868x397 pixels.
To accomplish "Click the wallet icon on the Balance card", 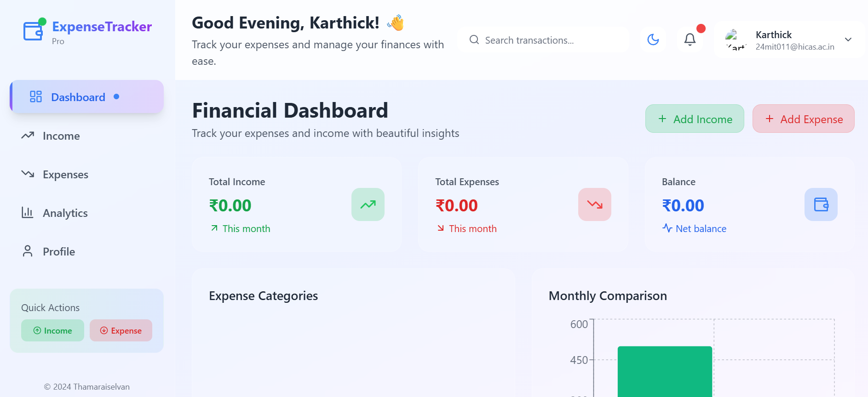I will point(821,204).
